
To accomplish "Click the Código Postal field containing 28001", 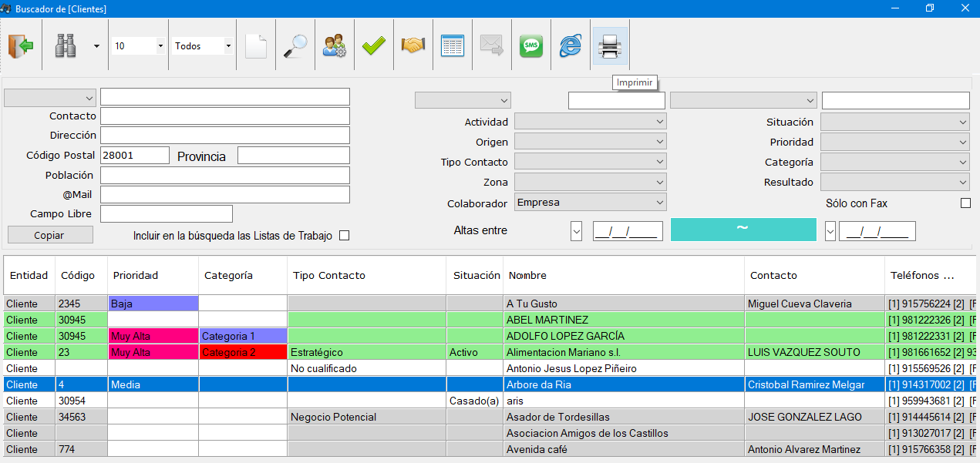I will click(x=135, y=155).
